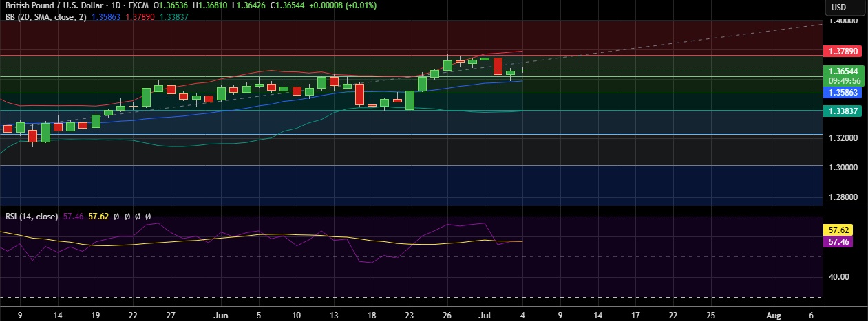Click the 5 date label after Jun
Screen dimensions: 868x321
coord(259,314)
